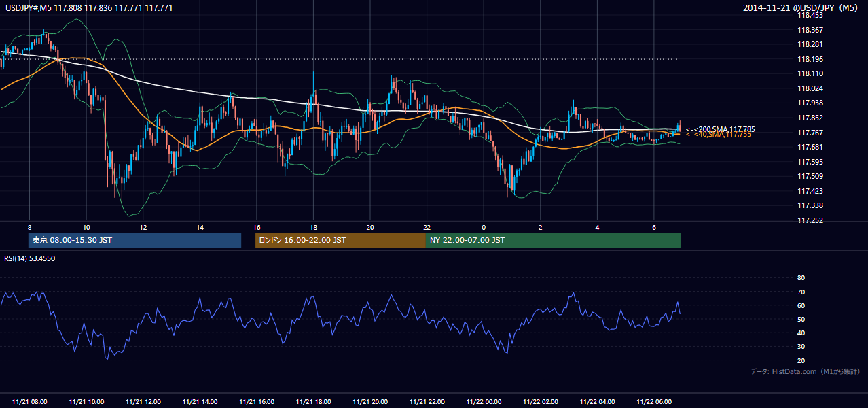
Task: Click hour label 6 under the price chart
Action: click(x=654, y=226)
